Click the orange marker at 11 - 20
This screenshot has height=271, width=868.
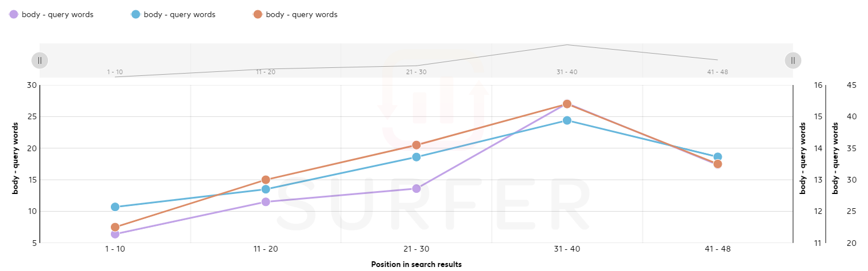click(x=266, y=180)
